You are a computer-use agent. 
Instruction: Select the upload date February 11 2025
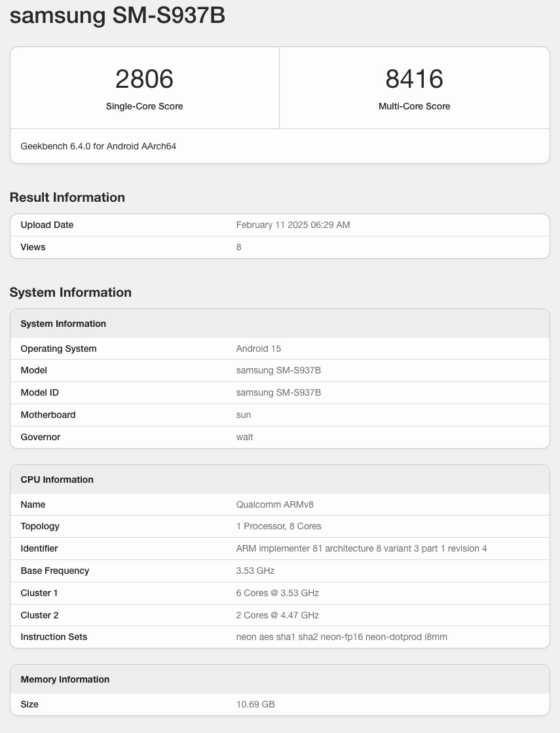pyautogui.click(x=293, y=225)
